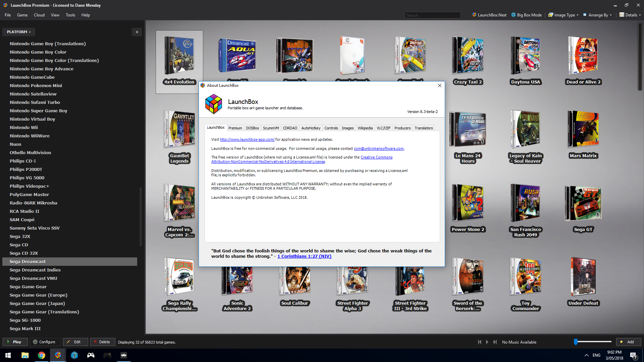
Task: Switch to the VLC/CEF tab
Action: tap(383, 128)
